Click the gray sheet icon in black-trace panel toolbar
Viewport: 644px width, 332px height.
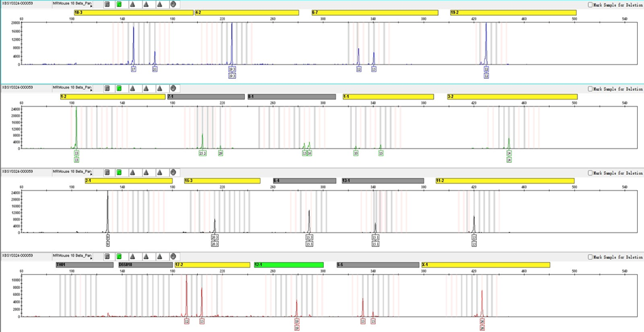[107, 172]
